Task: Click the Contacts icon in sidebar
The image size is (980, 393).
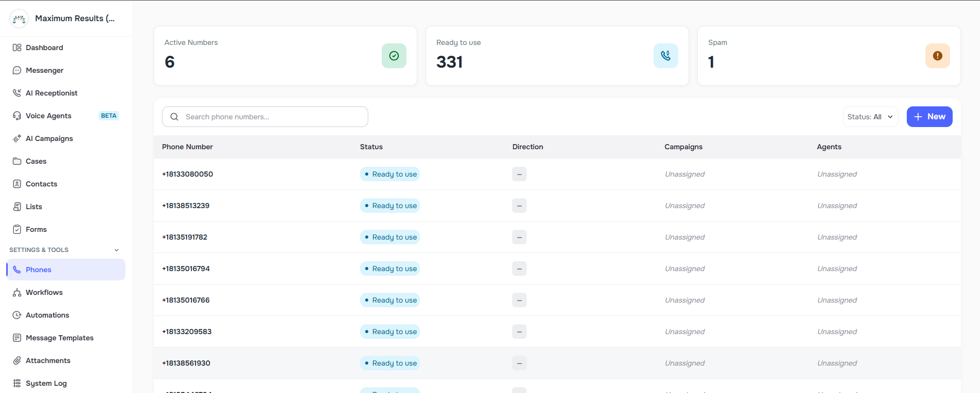Action: pyautogui.click(x=17, y=184)
